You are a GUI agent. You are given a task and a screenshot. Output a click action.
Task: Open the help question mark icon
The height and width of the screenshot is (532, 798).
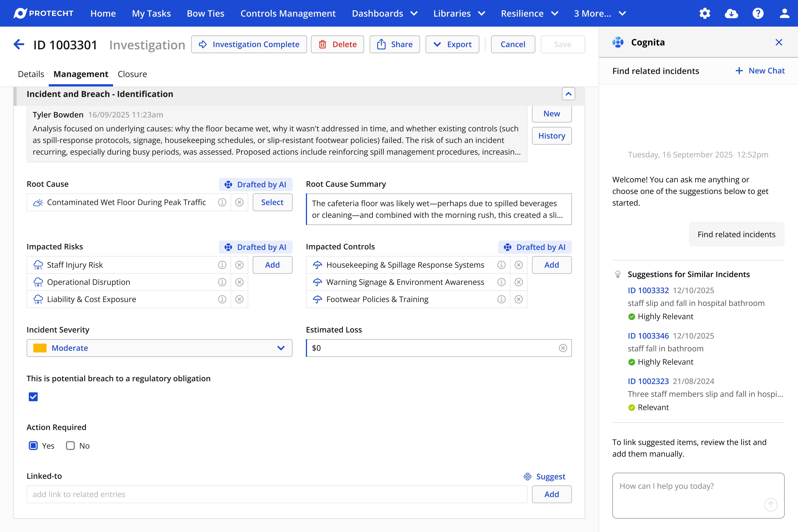[x=758, y=14]
